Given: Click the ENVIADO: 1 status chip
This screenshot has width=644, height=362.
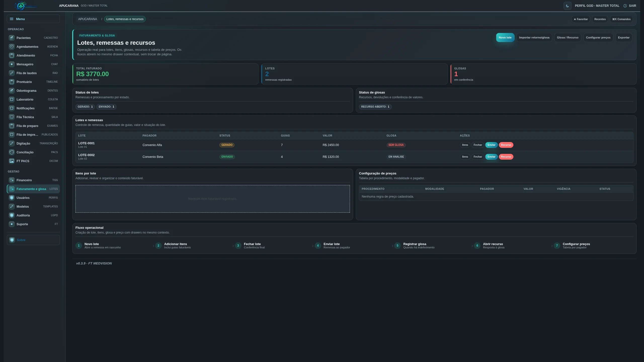Looking at the screenshot, I should tap(106, 107).
